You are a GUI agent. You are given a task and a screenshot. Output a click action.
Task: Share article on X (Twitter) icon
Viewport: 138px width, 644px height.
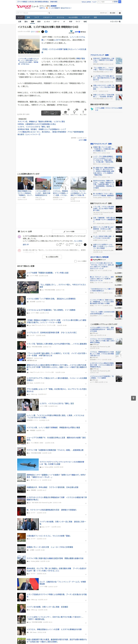click(43, 32)
